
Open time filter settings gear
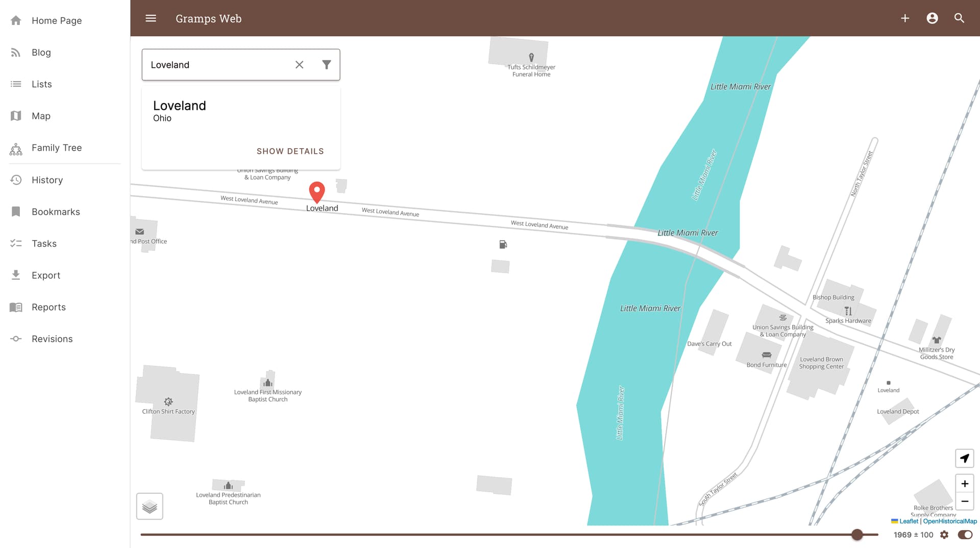(x=944, y=535)
